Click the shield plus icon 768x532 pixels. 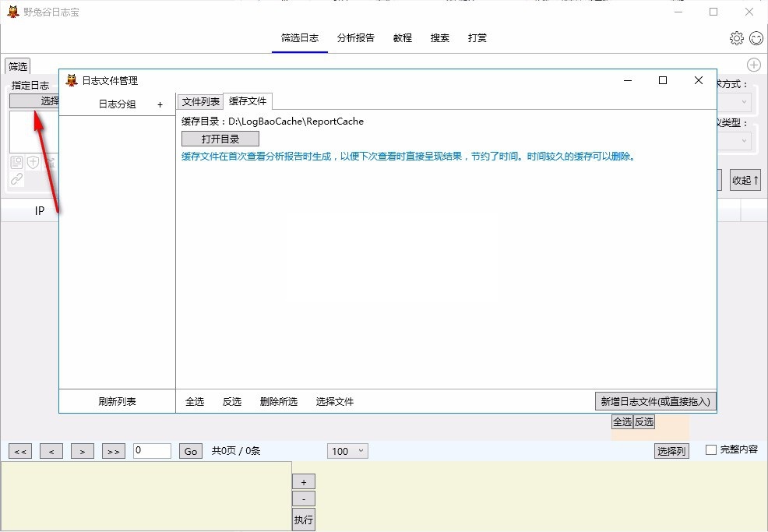coord(33,163)
